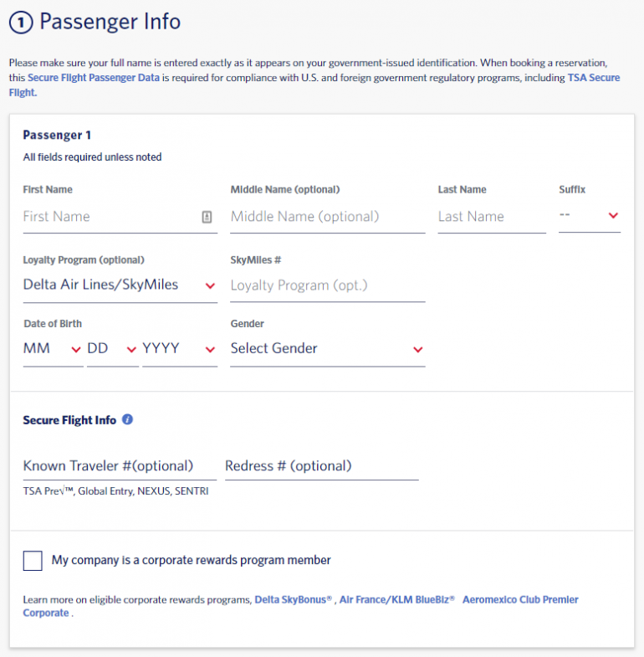Screen dimensions: 644x657
Task: Click the SkyMiles number field
Action: point(327,285)
